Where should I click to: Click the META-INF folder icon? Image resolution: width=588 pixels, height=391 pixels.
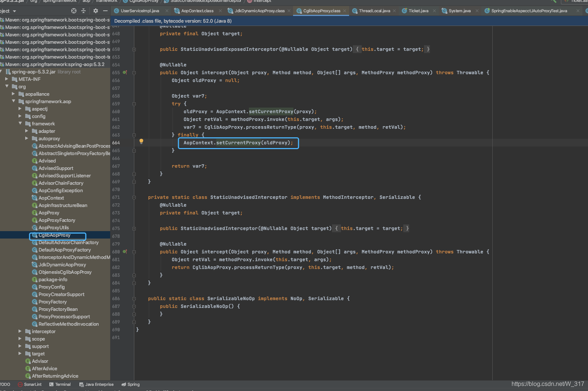click(x=15, y=79)
